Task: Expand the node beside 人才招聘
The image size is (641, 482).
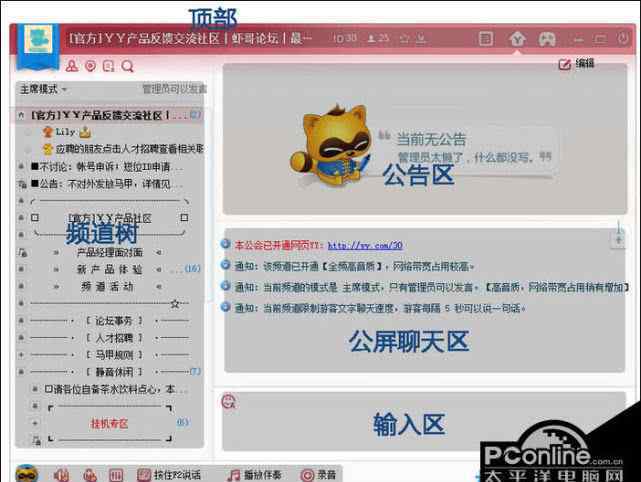Action: coord(21,338)
